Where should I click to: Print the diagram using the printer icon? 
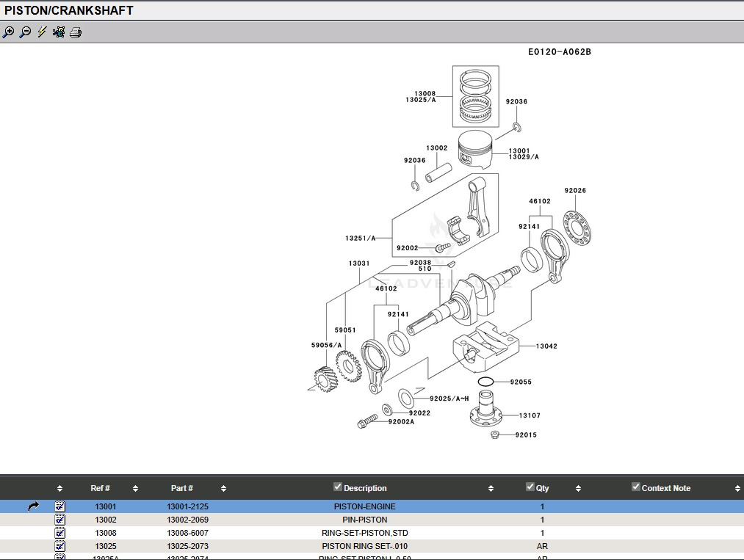76,32
